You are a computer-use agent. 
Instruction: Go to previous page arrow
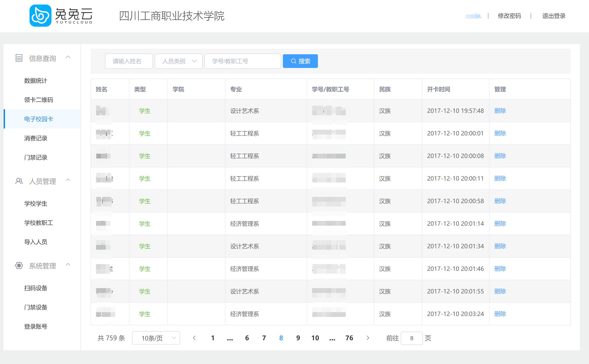pyautogui.click(x=194, y=338)
